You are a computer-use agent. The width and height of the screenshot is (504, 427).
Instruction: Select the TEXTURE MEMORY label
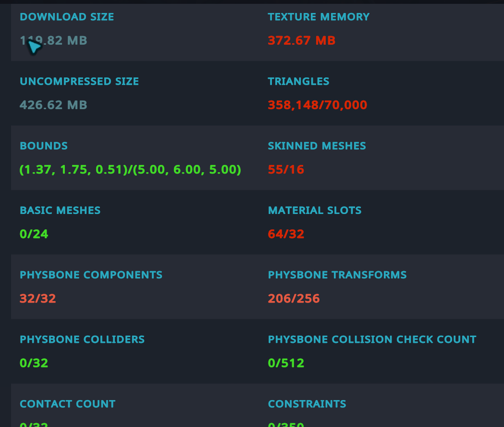pos(319,17)
